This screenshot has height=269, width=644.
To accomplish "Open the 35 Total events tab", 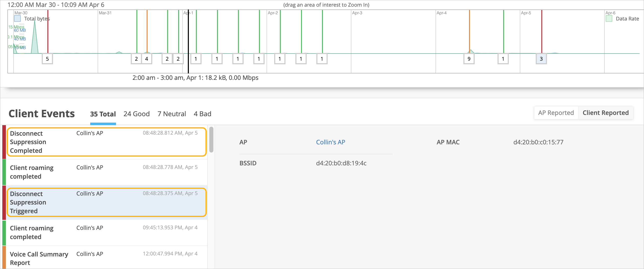I will 103,114.
